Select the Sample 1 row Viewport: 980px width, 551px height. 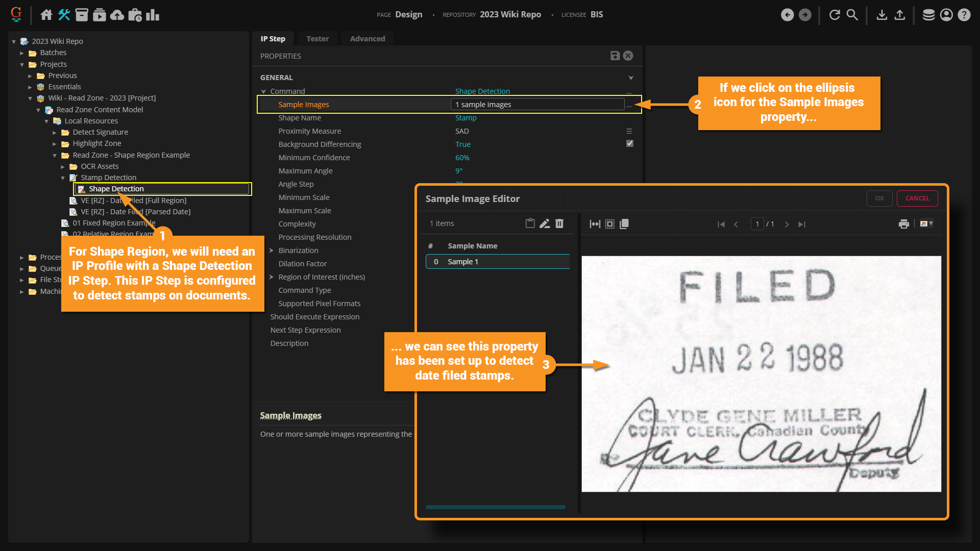[x=498, y=262]
